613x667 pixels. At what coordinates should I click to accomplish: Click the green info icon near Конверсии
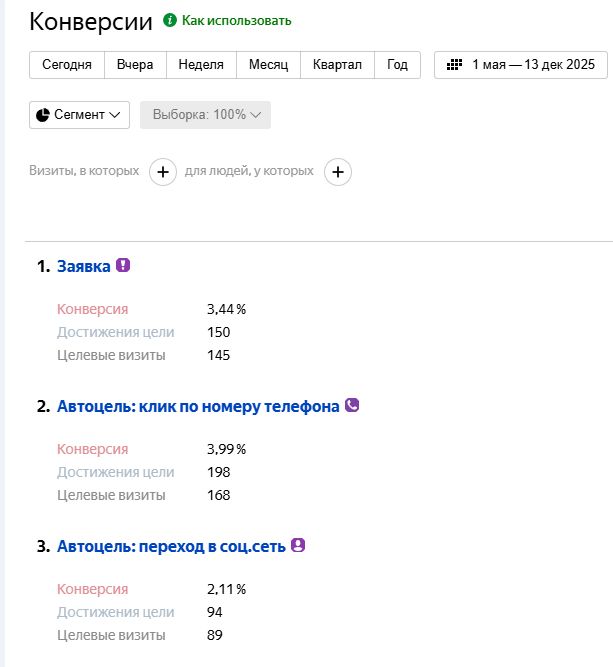coord(170,20)
